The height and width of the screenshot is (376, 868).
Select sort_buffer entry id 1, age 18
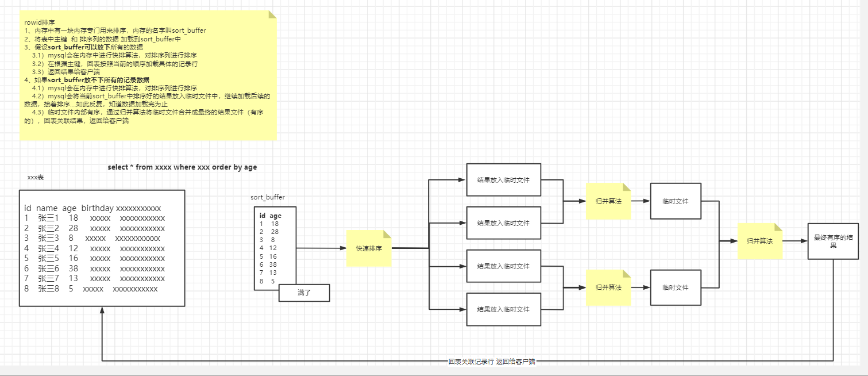[269, 224]
